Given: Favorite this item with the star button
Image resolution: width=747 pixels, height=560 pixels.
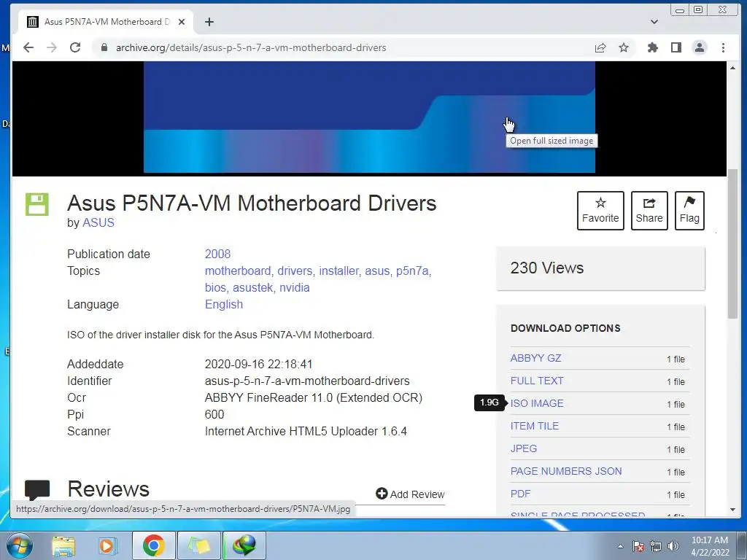Looking at the screenshot, I should pyautogui.click(x=600, y=211).
